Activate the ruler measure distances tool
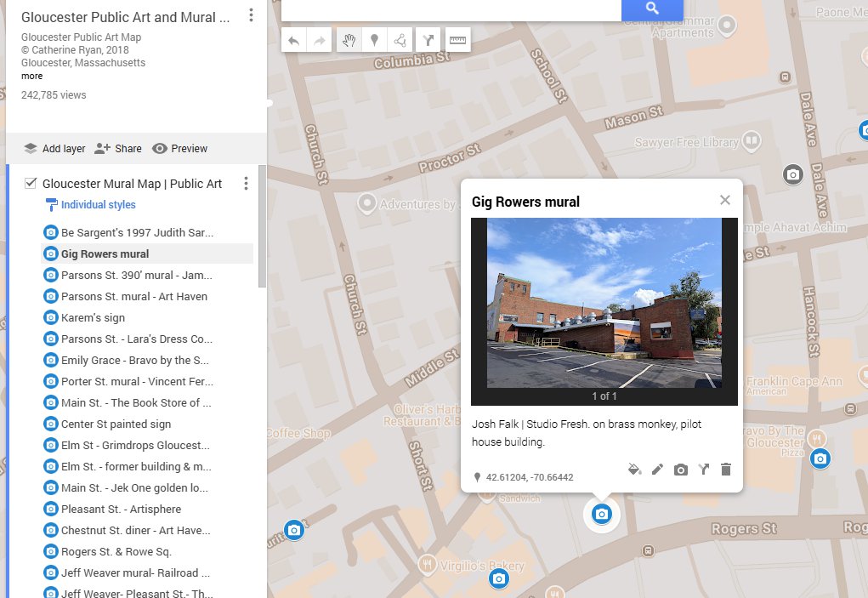This screenshot has height=598, width=868. (x=457, y=40)
